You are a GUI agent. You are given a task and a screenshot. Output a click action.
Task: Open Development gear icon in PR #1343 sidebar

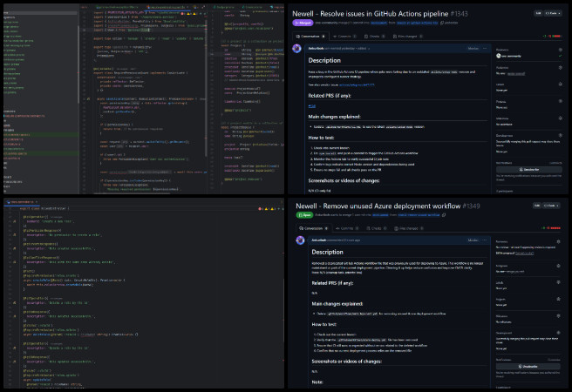click(x=561, y=135)
